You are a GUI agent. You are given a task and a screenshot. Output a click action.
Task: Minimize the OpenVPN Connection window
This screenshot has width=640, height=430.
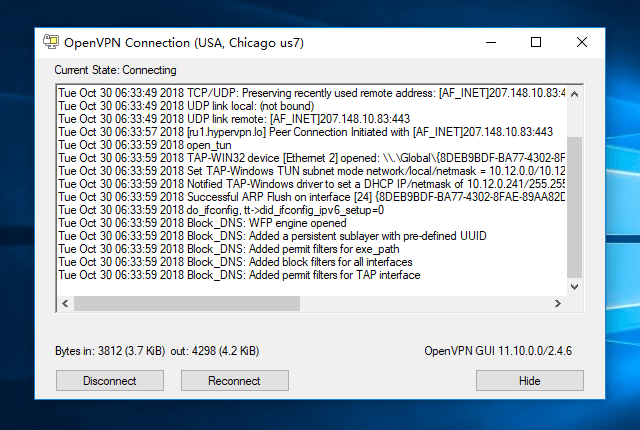491,42
